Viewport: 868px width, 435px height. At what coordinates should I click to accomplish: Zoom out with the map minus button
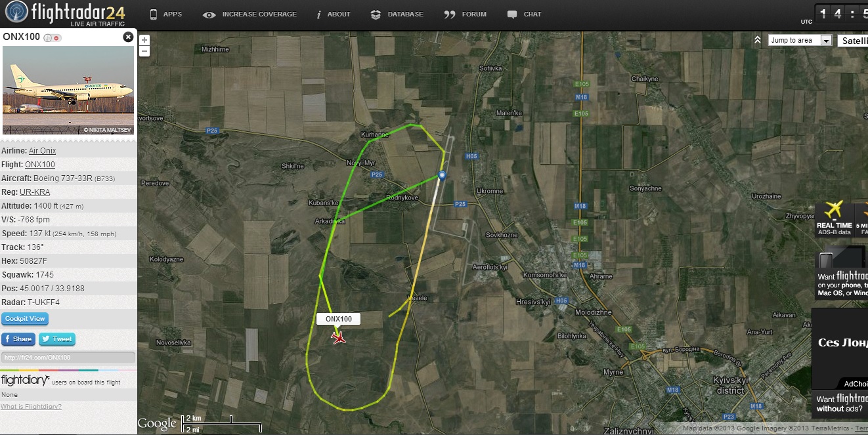click(x=144, y=51)
